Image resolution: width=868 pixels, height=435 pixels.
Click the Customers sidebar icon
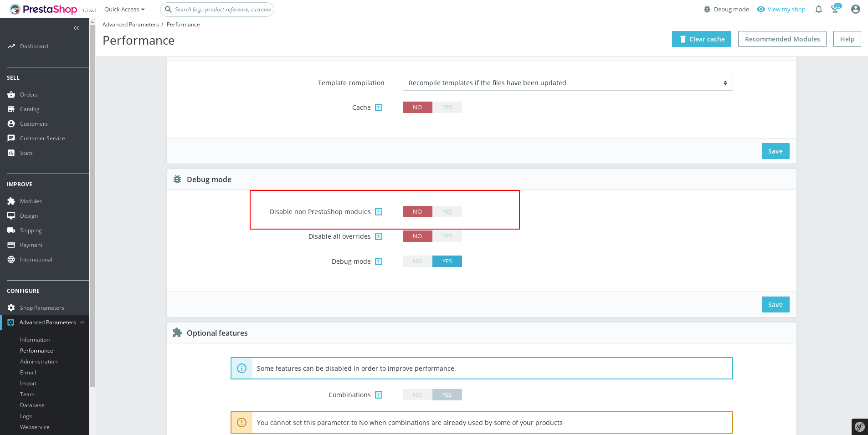[x=11, y=123]
